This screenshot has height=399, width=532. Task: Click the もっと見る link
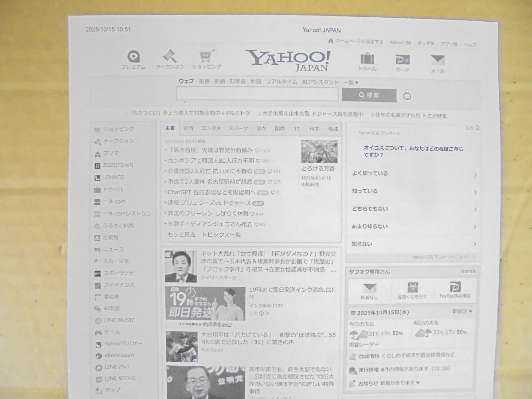181,235
